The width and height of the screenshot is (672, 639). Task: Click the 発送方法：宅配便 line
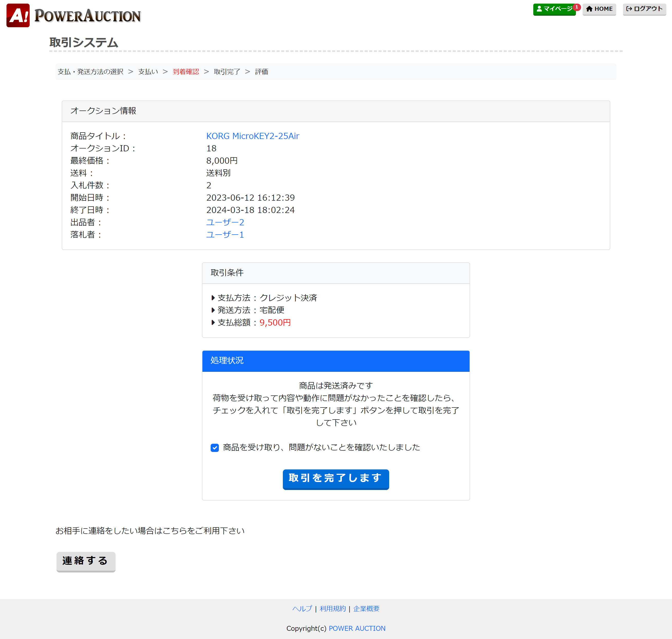point(248,310)
